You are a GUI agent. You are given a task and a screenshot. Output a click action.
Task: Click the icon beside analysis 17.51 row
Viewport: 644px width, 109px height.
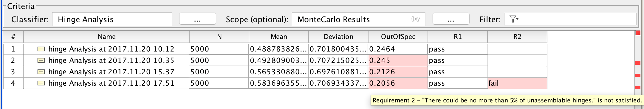(x=41, y=83)
